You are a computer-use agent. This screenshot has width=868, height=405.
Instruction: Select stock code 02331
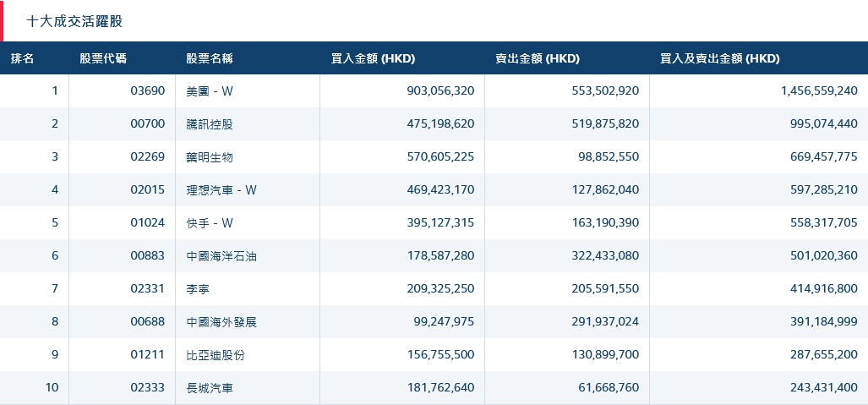point(148,288)
